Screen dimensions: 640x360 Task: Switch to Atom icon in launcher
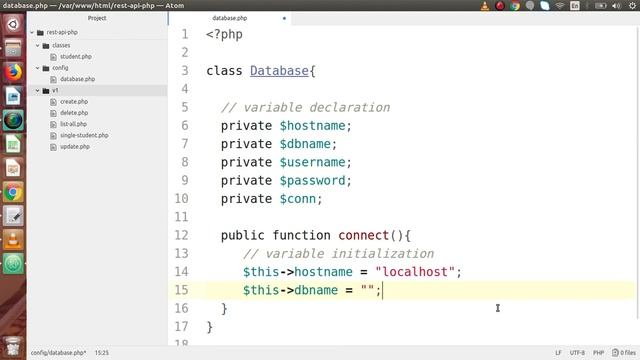point(13,121)
